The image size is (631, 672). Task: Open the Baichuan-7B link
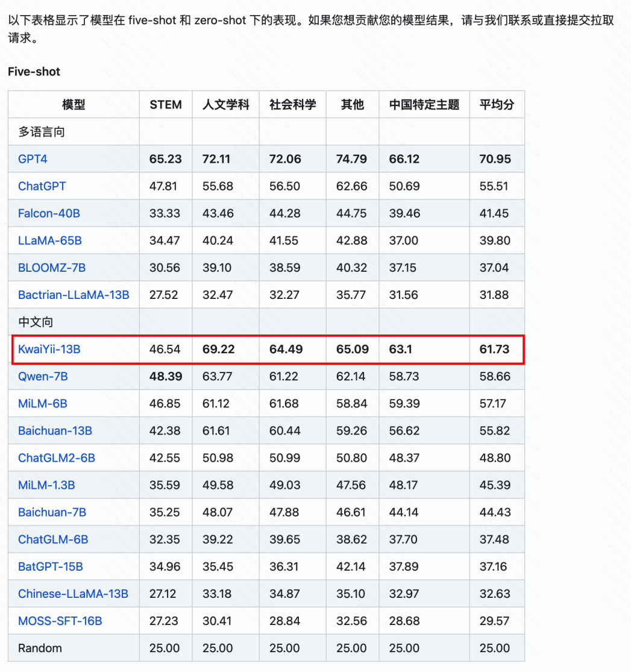tap(52, 512)
